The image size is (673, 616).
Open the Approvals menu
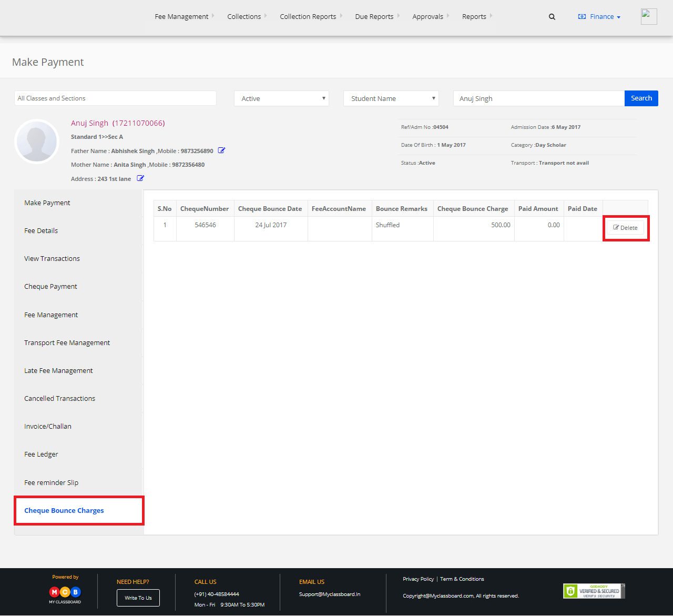coord(428,16)
